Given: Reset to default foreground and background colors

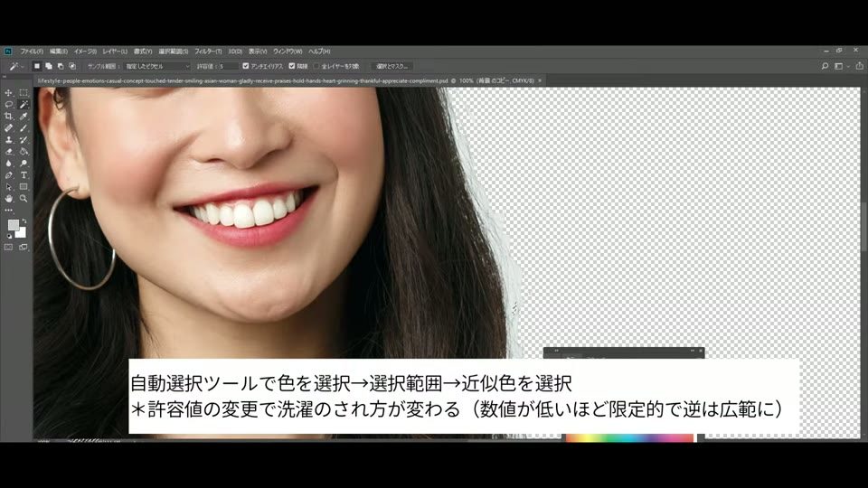Looking at the screenshot, I should coord(9,236).
